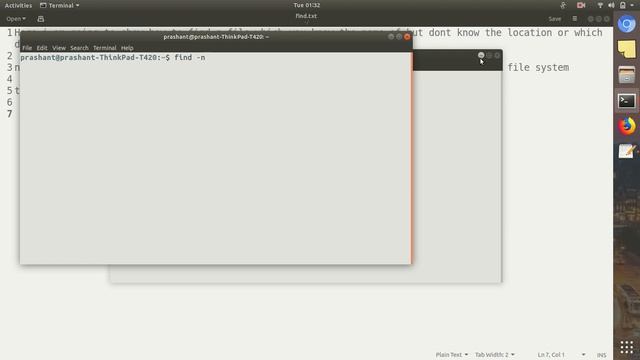Screen dimensions: 640x360
Task: Open the Edit menu in terminal
Action: (x=42, y=48)
